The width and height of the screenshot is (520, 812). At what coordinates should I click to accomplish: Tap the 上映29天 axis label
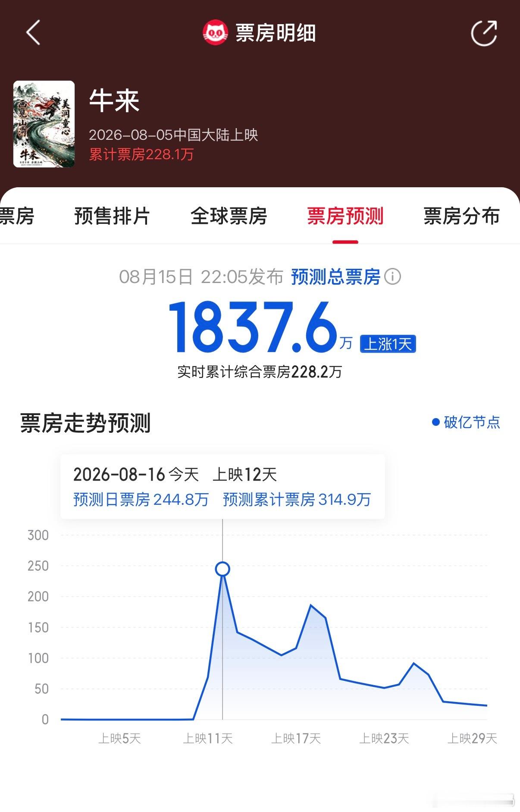tap(472, 739)
